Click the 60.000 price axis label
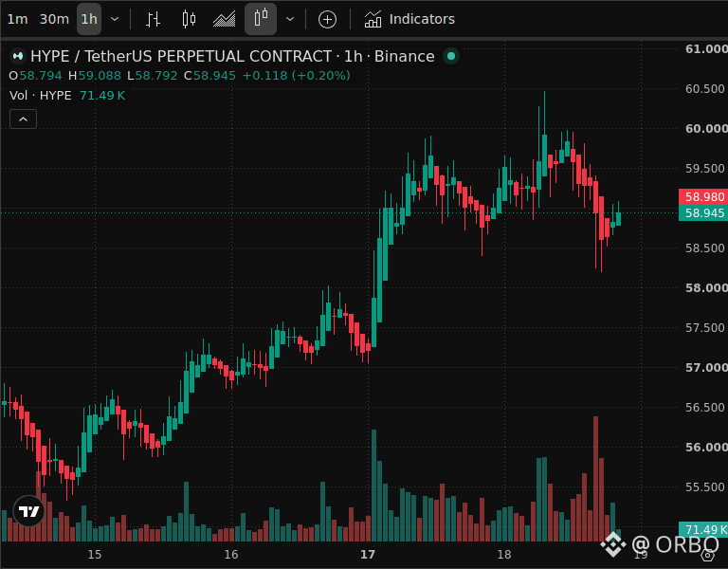728x569 pixels. point(705,129)
